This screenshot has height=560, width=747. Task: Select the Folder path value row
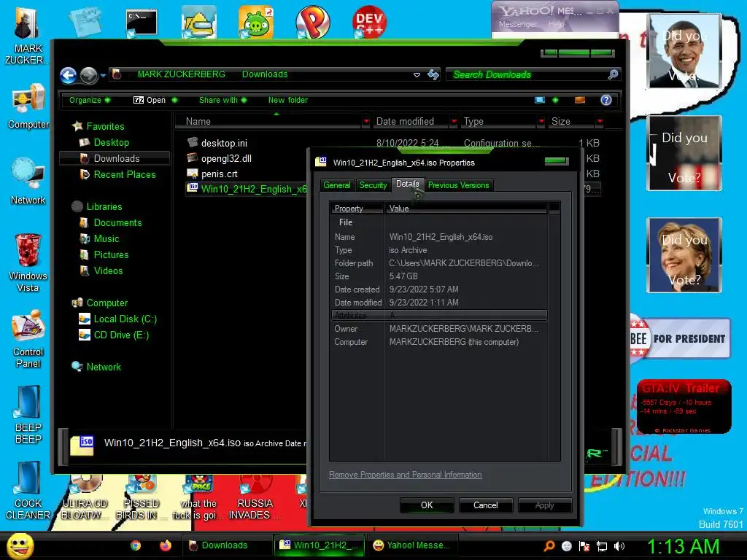[x=438, y=263]
